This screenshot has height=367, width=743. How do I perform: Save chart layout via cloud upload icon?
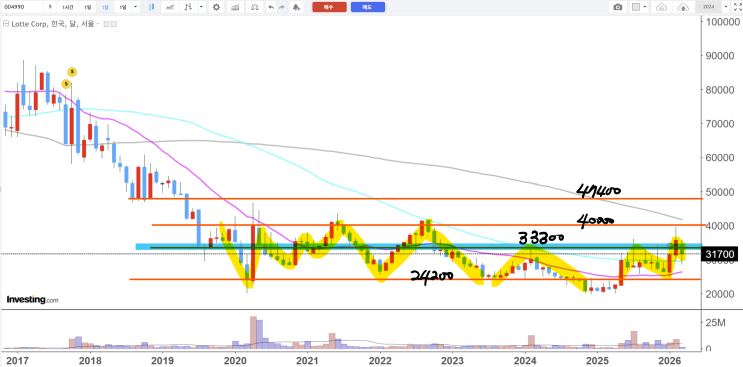pyautogui.click(x=683, y=7)
